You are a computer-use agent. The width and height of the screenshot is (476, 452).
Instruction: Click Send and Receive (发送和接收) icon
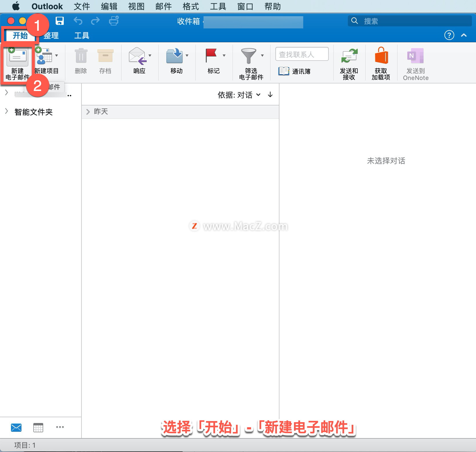pos(349,56)
